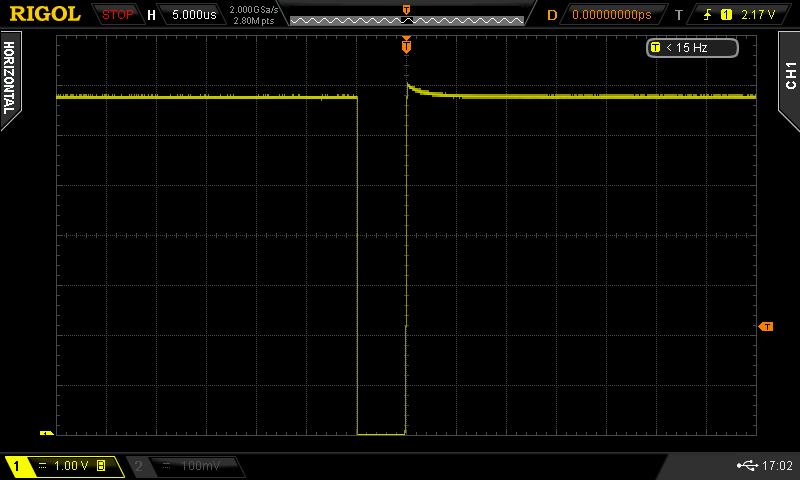800x480 pixels.
Task: Toggle channel 2 with the gray 2 label
Action: pos(138,466)
